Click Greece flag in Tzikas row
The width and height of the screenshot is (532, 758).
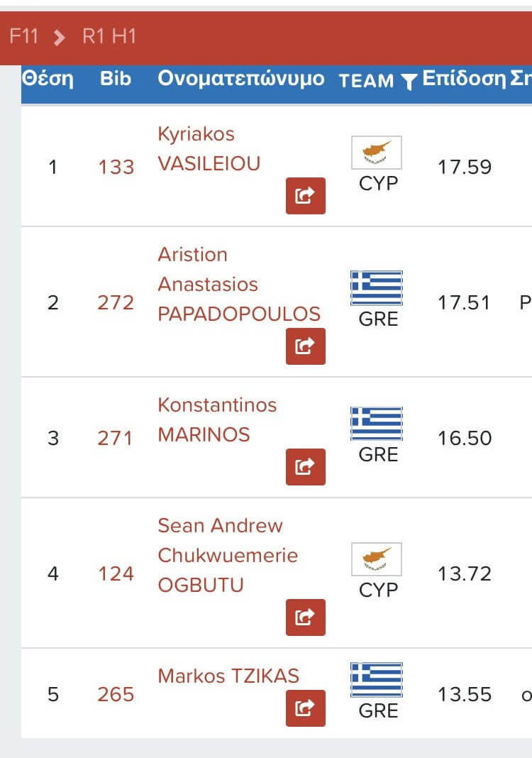coord(377,680)
